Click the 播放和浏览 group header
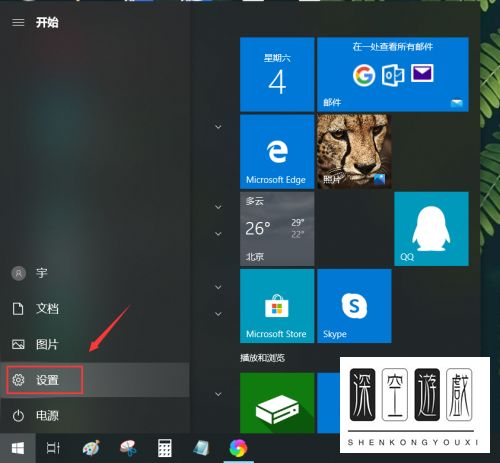Screen dimensions: 500x463 (262, 358)
